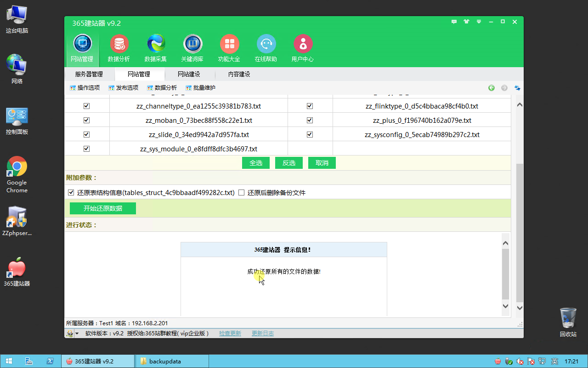The image size is (588, 368).
Task: Click the zz_sysconfig_0_5ecab74989b297c2.txt file name
Action: [x=422, y=134]
